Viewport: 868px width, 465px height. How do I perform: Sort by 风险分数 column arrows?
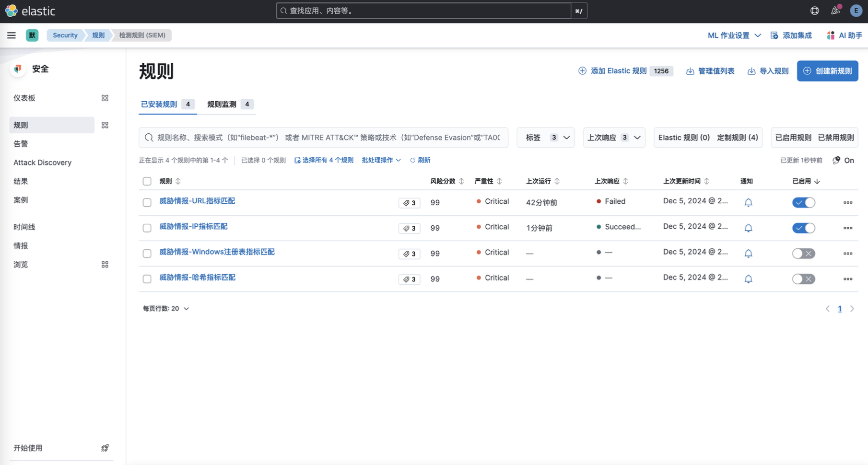click(461, 181)
